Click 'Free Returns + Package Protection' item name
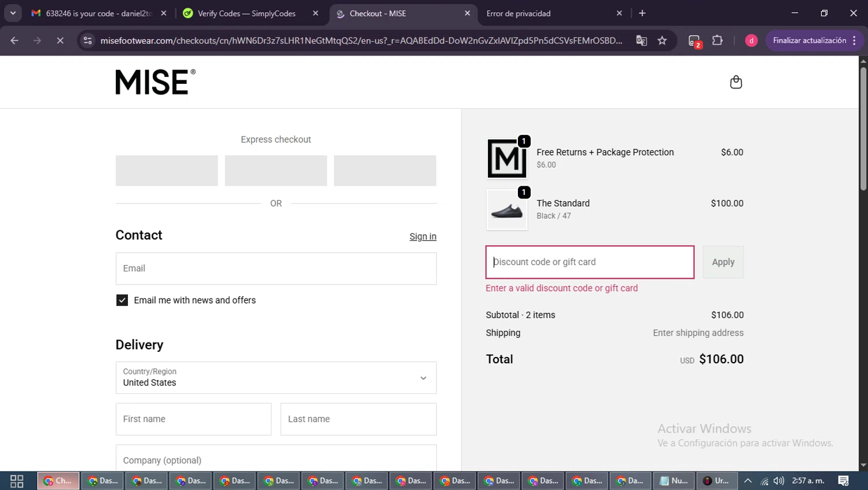Image resolution: width=868 pixels, height=490 pixels. [605, 152]
